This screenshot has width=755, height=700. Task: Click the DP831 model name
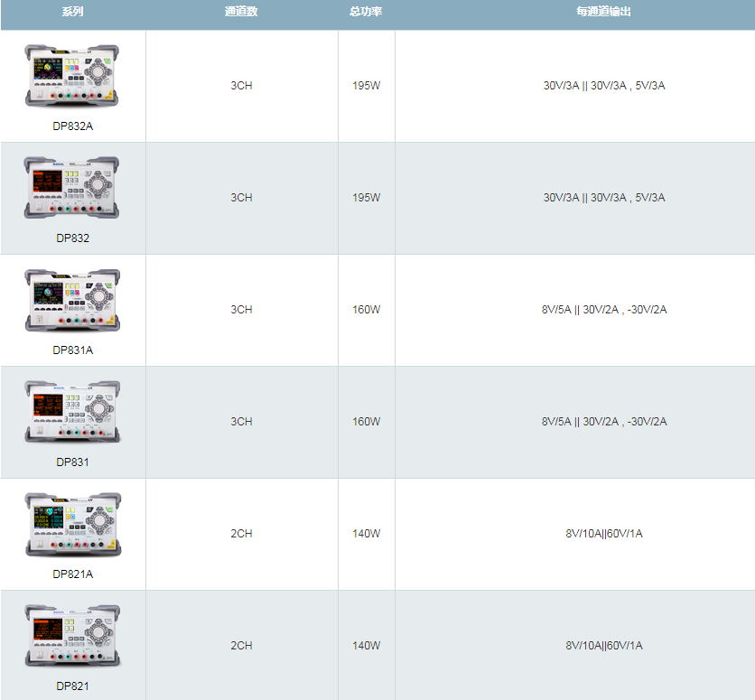coord(73,462)
